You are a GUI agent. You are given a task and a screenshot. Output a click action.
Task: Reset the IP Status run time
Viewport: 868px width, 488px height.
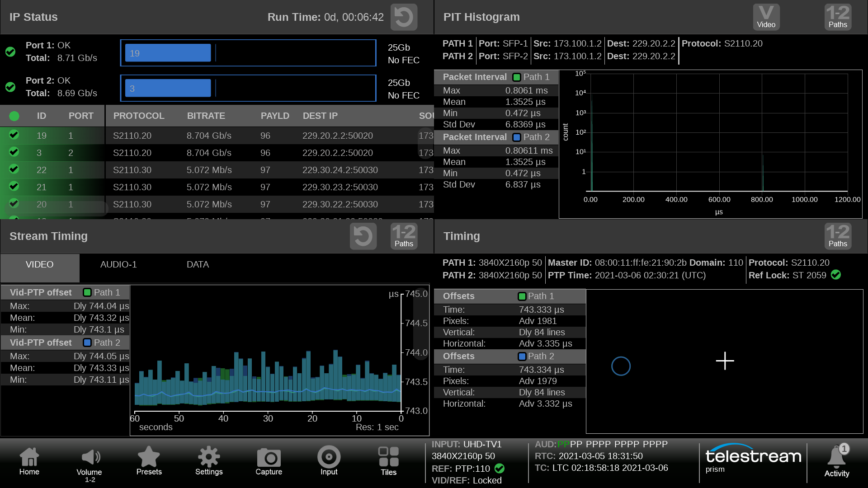click(404, 17)
